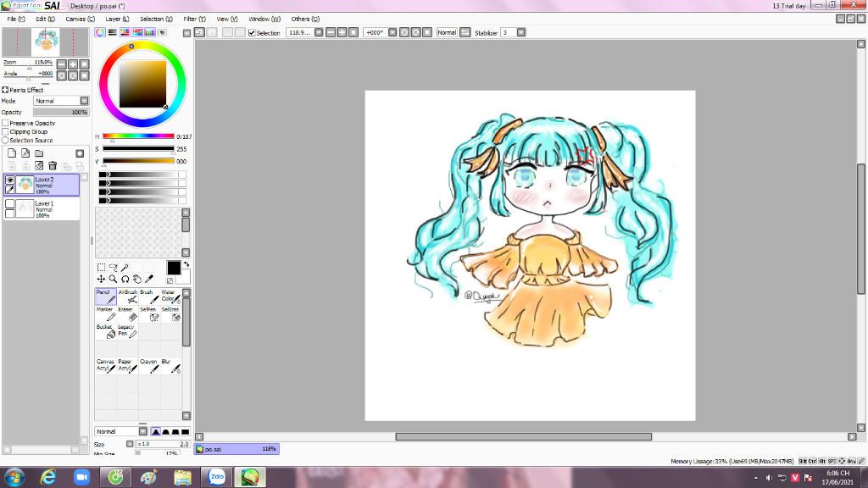Image resolution: width=868 pixels, height=488 pixels.
Task: Select the SelPen tool
Action: 149,314
